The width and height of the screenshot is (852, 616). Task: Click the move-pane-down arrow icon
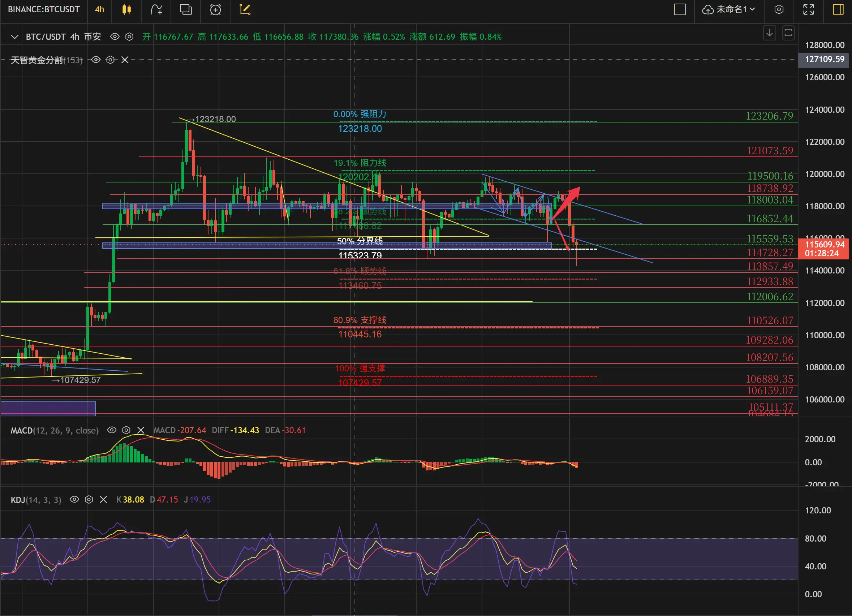click(x=769, y=33)
